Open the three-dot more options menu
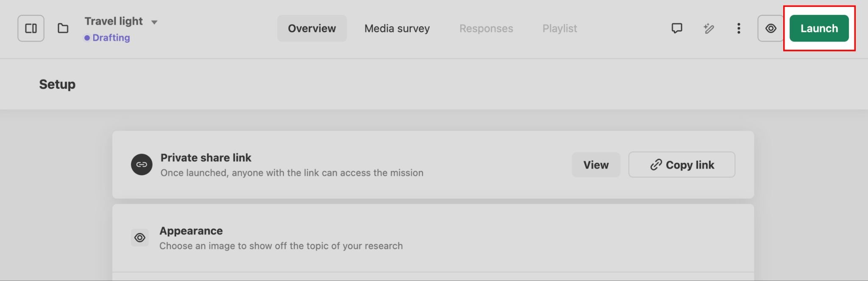Screen dimensions: 868x281 739,28
